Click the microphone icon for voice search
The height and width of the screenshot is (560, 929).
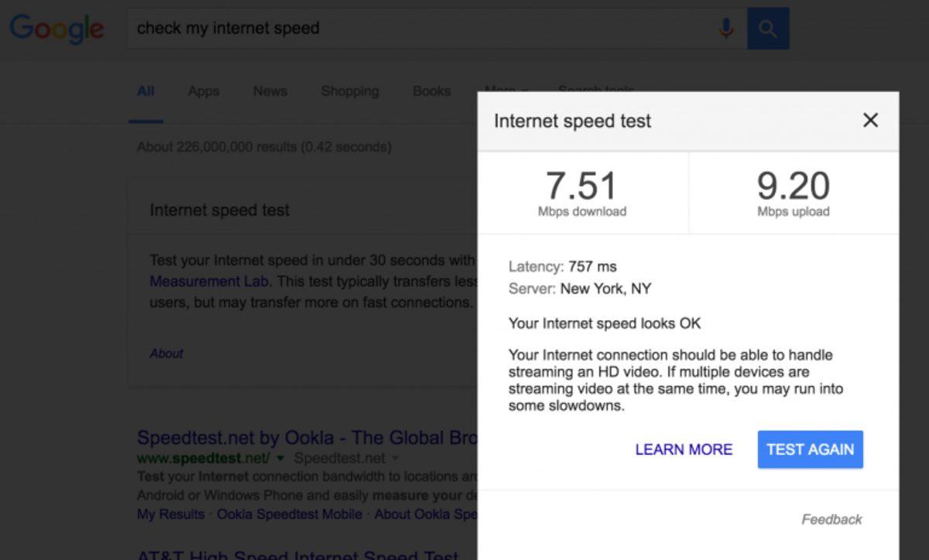(x=726, y=28)
